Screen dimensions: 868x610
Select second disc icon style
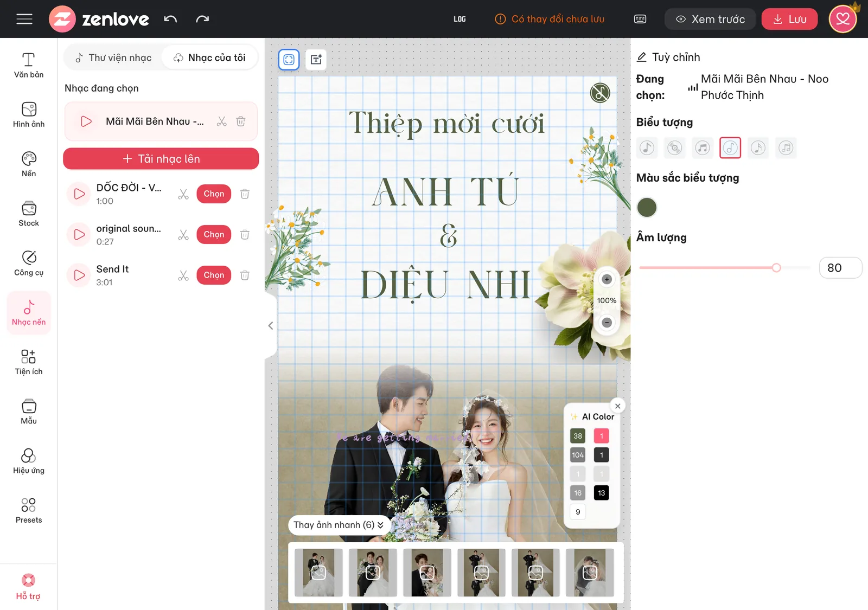coord(674,147)
